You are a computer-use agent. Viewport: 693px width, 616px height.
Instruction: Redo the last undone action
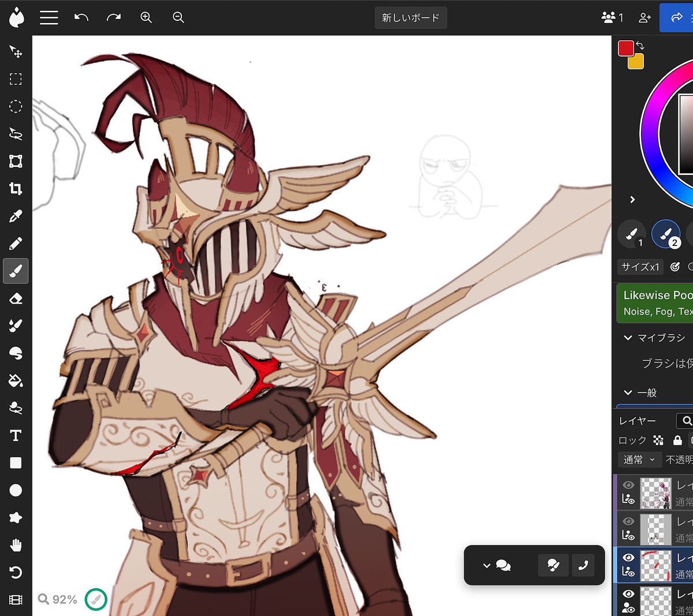coord(114,17)
